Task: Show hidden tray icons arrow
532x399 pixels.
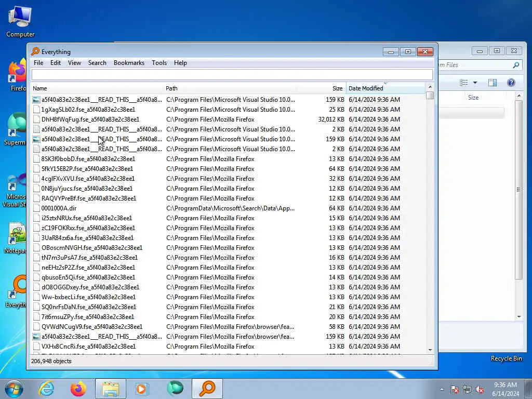Action: (442, 390)
